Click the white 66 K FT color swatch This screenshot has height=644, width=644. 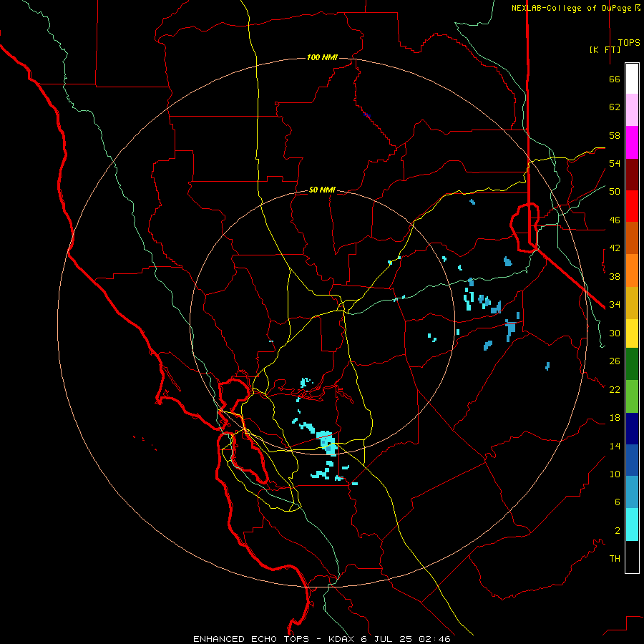click(x=632, y=79)
